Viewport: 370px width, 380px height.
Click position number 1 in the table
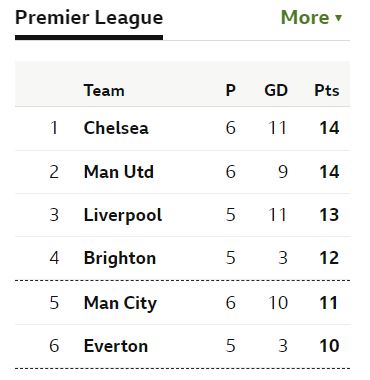(54, 128)
